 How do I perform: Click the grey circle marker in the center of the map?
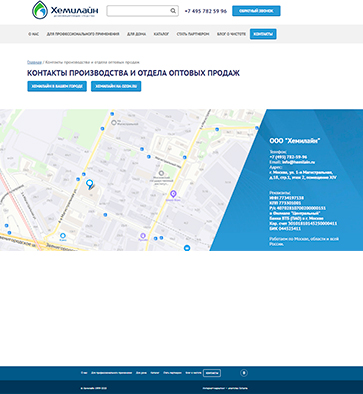point(161,173)
